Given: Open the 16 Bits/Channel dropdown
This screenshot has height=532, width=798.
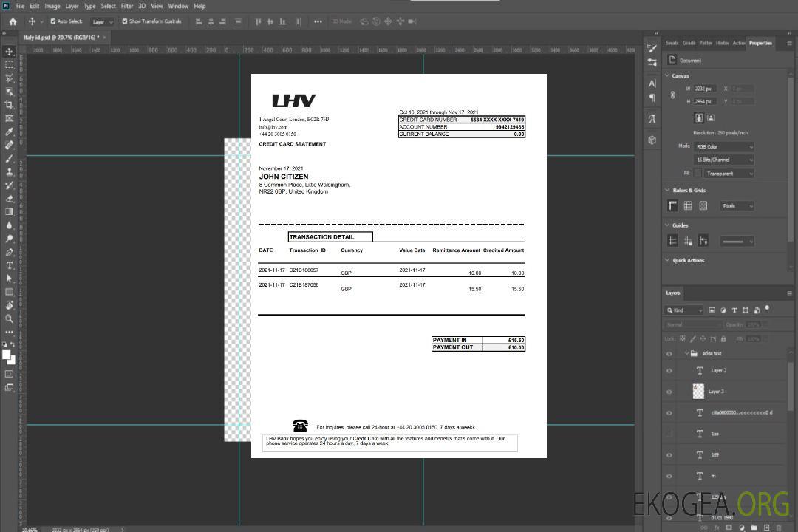Looking at the screenshot, I should [x=723, y=160].
